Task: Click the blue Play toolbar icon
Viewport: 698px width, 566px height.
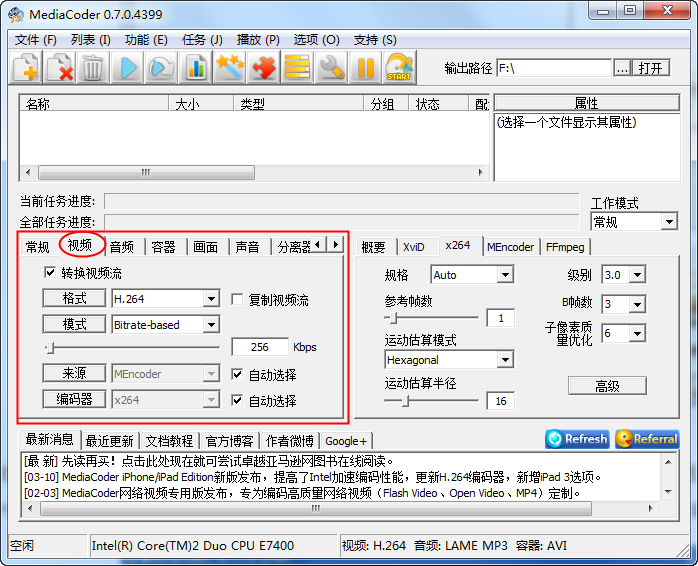Action: click(x=127, y=67)
